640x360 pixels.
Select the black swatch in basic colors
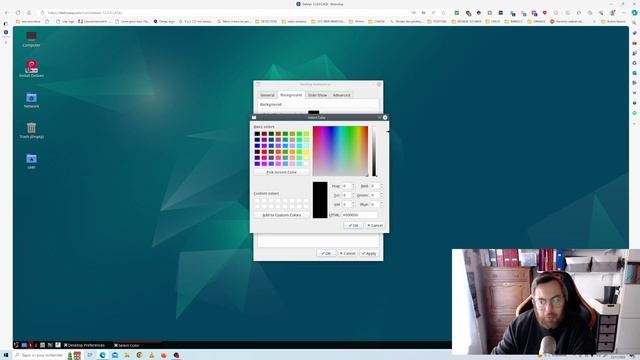pyautogui.click(x=257, y=134)
